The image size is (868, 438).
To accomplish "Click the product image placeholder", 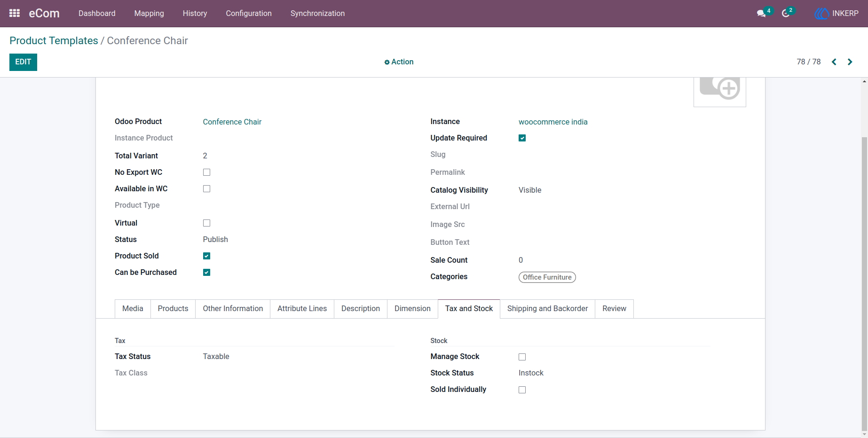I will (720, 92).
